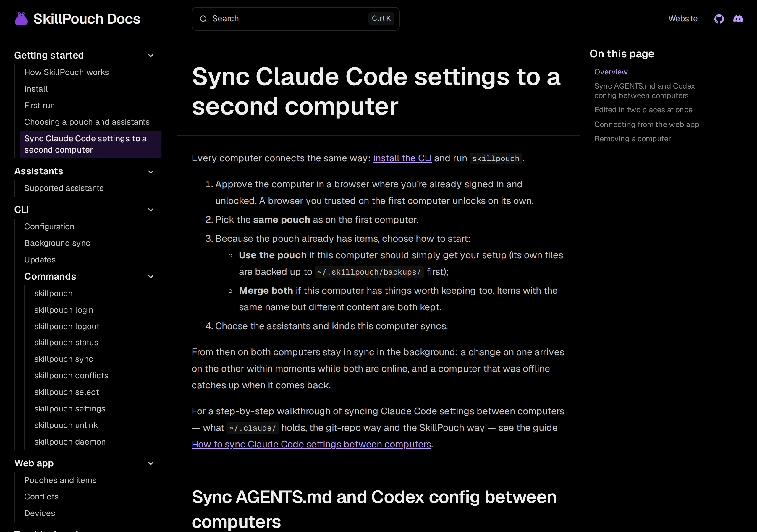Open 'How SkillPouch works' page
This screenshot has height=532, width=757.
67,72
